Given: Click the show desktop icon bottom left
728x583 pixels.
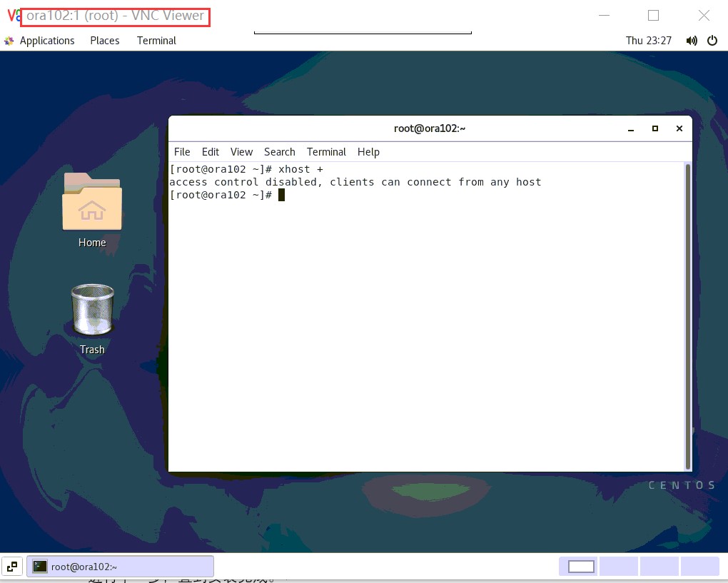Looking at the screenshot, I should coord(11,566).
